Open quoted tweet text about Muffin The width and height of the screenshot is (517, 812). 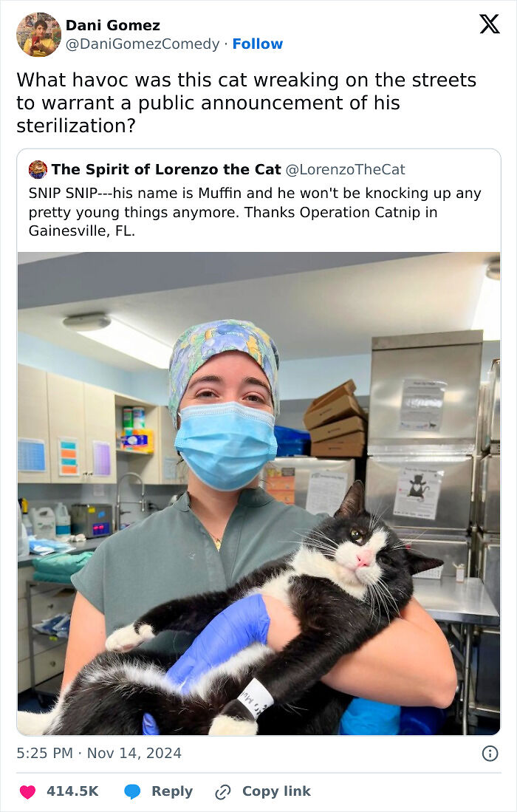coord(255,212)
